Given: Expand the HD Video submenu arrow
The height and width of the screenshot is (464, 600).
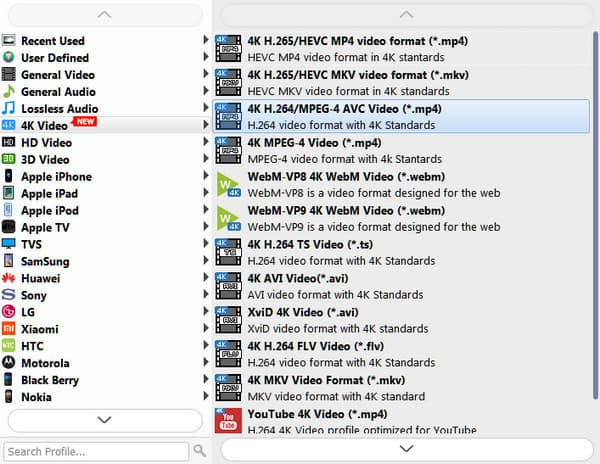Looking at the screenshot, I should click(x=206, y=142).
